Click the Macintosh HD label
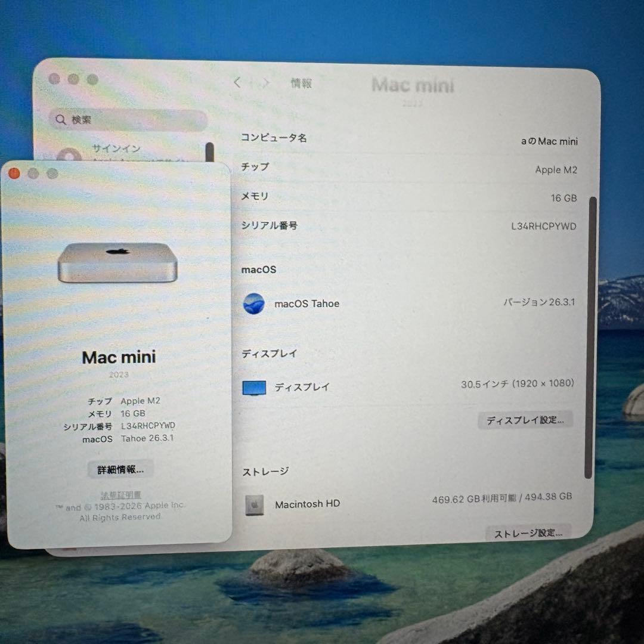Image resolution: width=644 pixels, height=644 pixels. pos(308,504)
